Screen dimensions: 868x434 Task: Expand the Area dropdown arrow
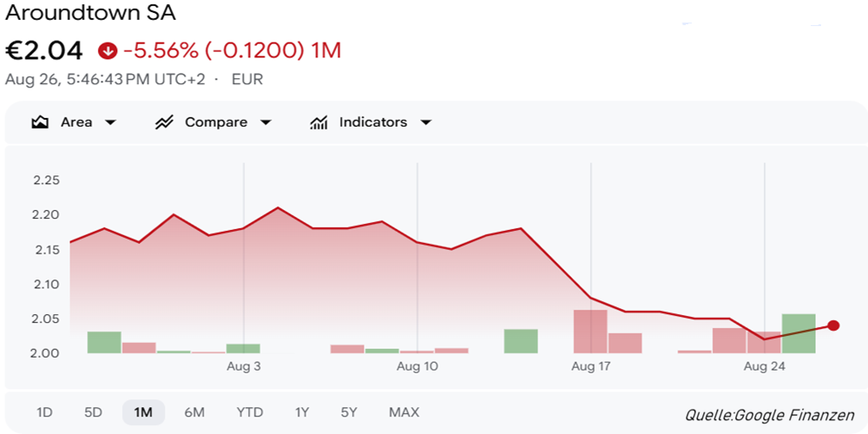pos(111,123)
